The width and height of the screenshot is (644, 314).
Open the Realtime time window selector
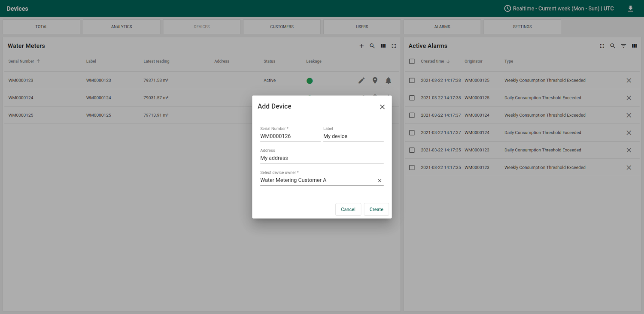point(559,9)
